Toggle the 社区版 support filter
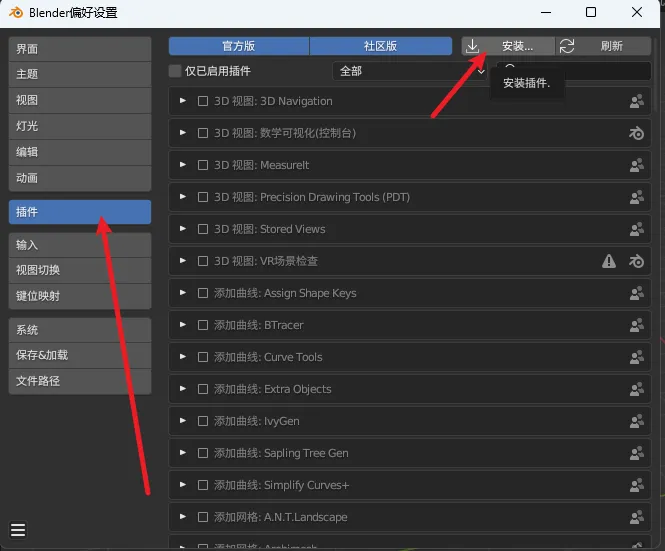Screen dimensions: 665x551 point(381,46)
